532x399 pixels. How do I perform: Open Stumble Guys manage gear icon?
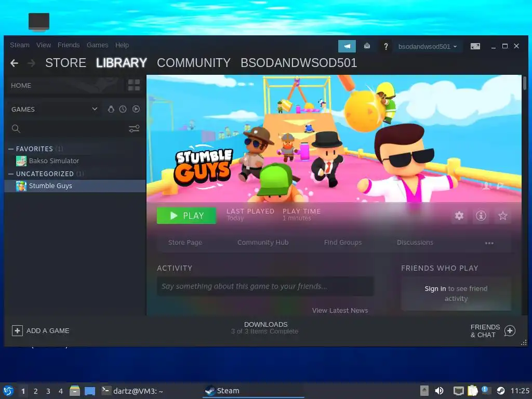(459, 216)
